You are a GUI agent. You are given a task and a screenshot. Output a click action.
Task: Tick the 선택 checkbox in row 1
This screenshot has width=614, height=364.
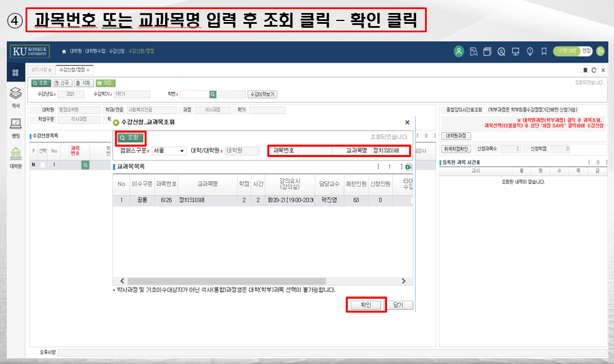(42, 165)
